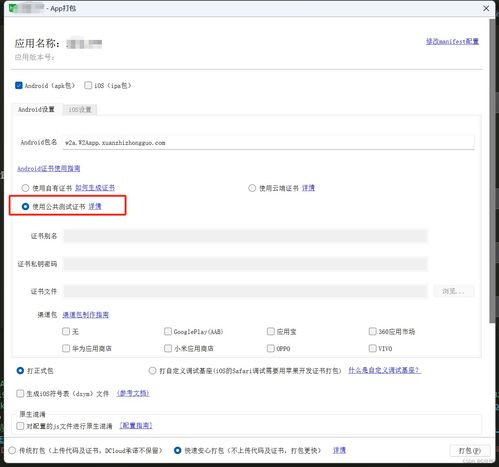
Task: Check the 华为应用商店 checkbox
Action: click(66, 348)
